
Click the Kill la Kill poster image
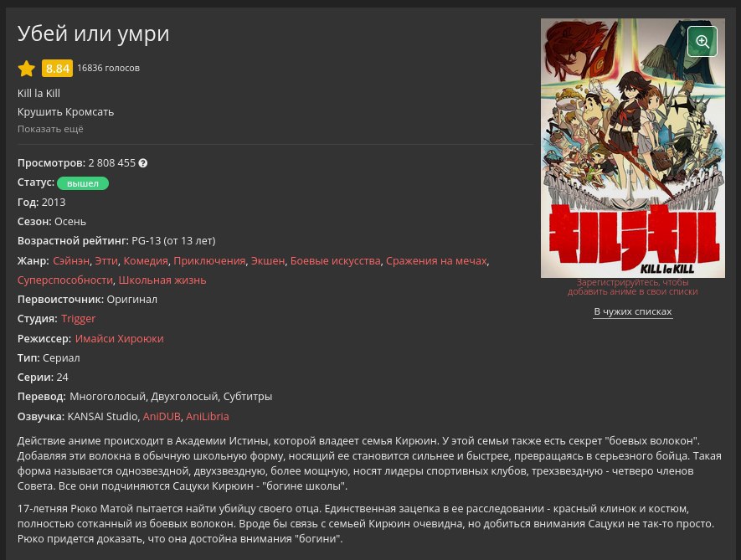click(x=633, y=148)
